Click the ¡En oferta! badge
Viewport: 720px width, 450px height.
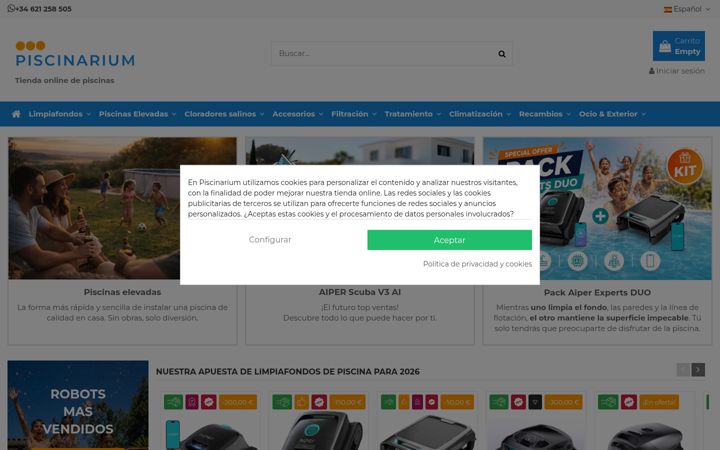pyautogui.click(x=659, y=402)
